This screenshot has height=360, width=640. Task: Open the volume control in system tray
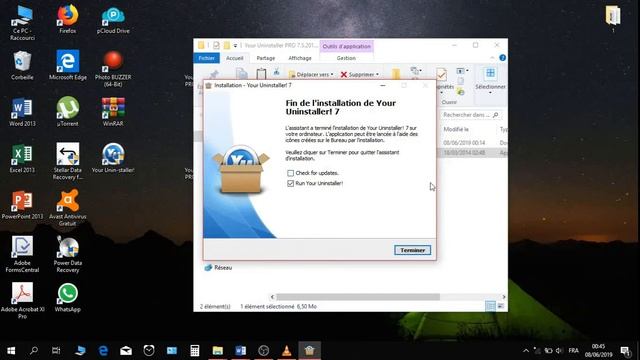point(559,351)
